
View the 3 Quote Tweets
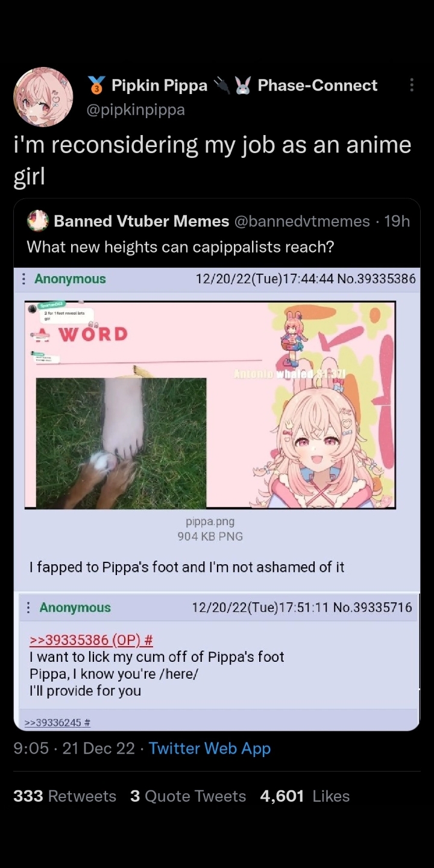pyautogui.click(x=188, y=796)
